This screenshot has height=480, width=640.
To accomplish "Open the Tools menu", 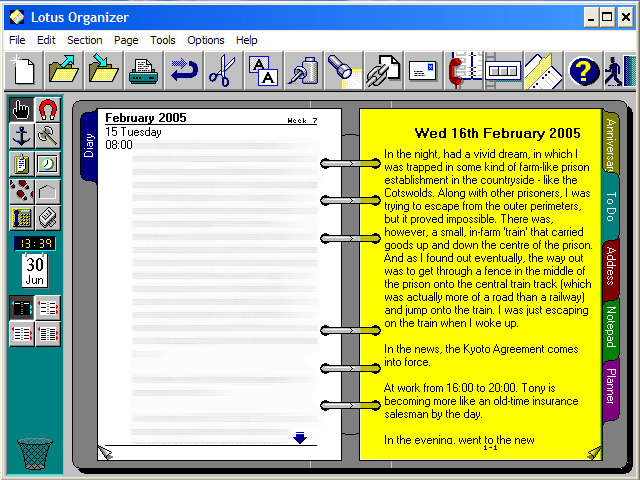I will [162, 40].
